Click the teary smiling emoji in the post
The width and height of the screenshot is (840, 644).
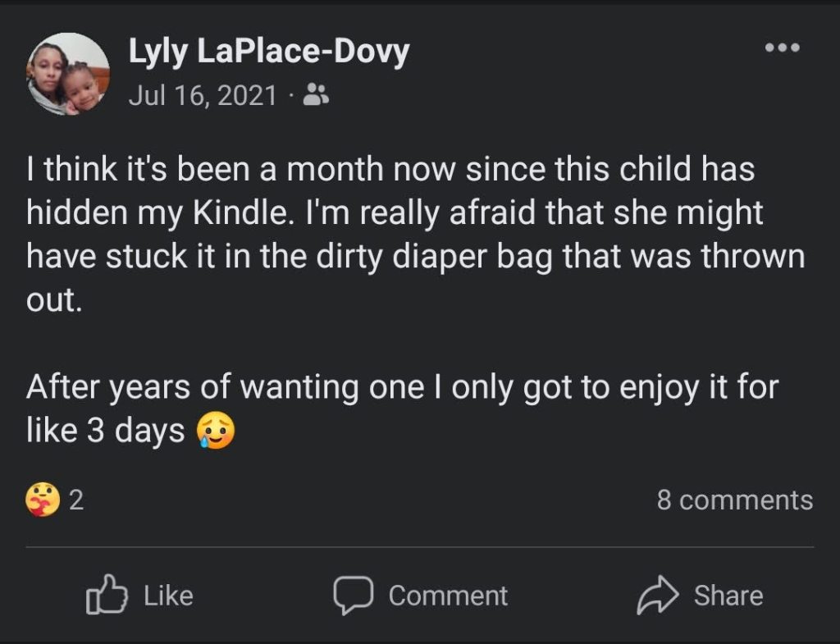pyautogui.click(x=215, y=432)
